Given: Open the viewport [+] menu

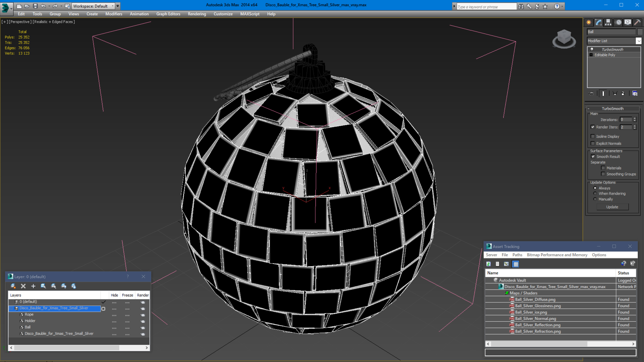Looking at the screenshot, I should click(x=4, y=22).
